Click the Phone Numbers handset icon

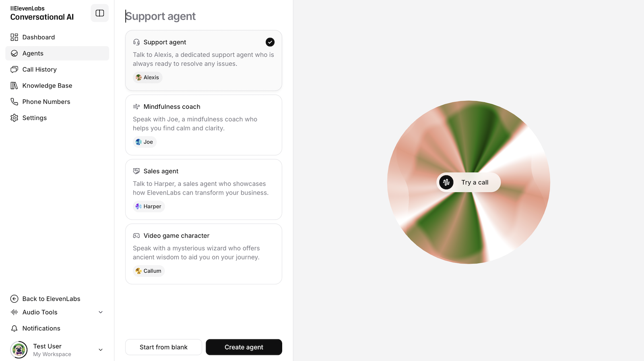(x=14, y=102)
